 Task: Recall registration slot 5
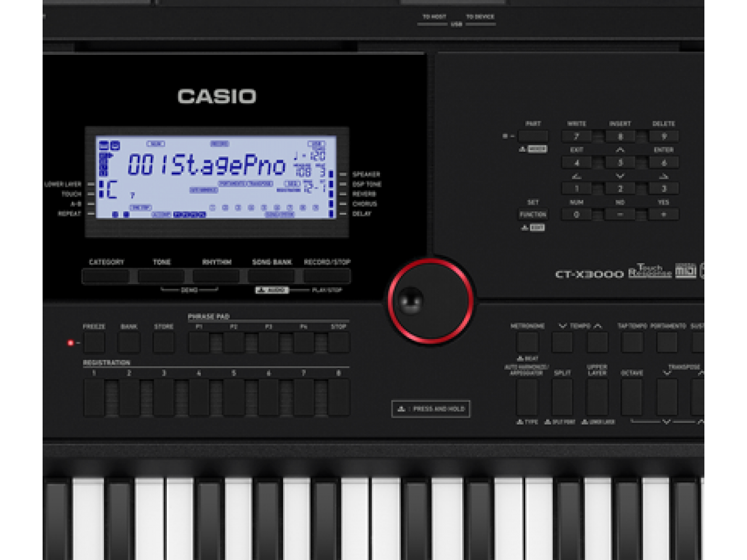pyautogui.click(x=234, y=398)
